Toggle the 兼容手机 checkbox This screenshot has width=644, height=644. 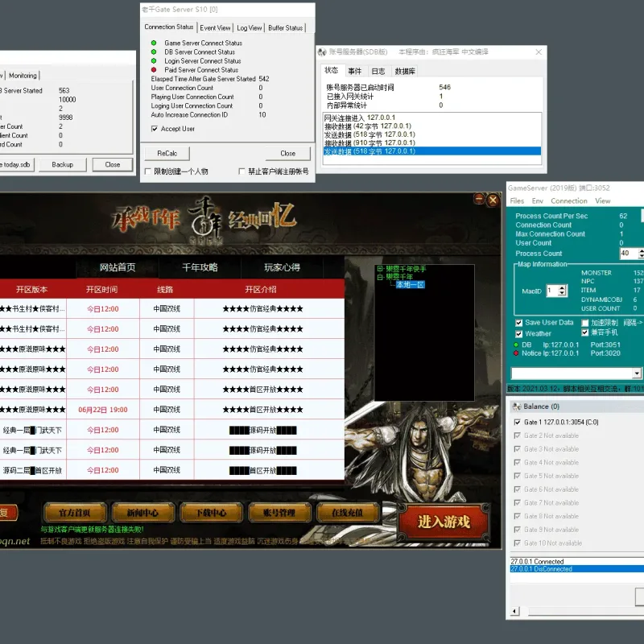tap(585, 332)
